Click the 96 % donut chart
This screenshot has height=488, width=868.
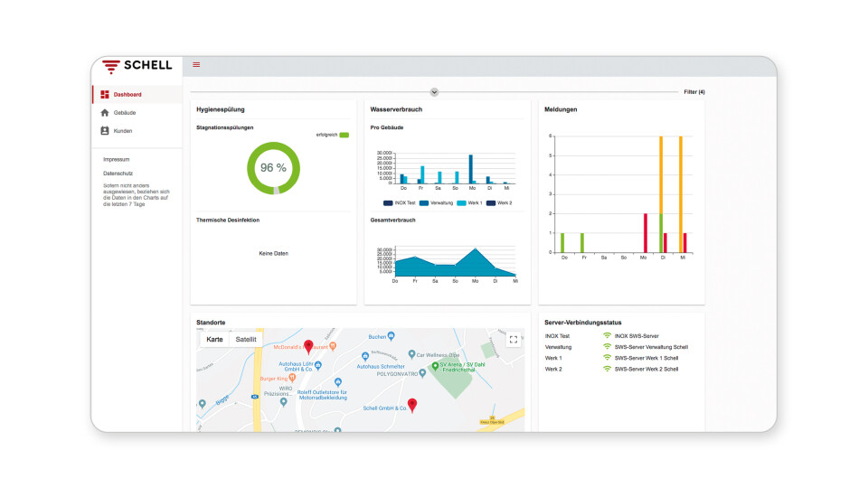(273, 167)
